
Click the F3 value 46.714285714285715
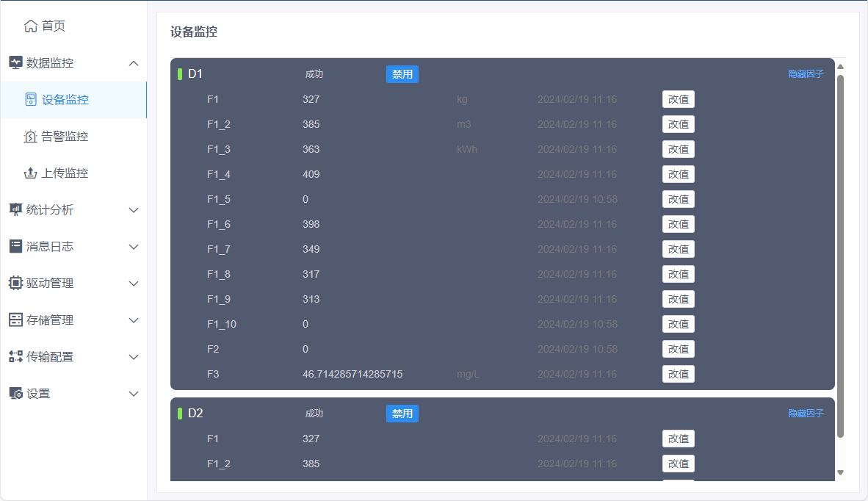click(x=352, y=374)
